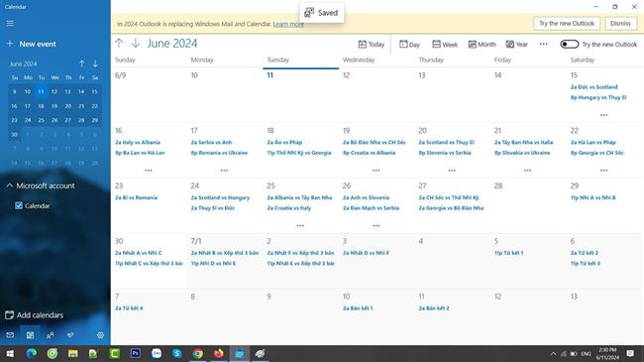The width and height of the screenshot is (644, 362).
Task: Switch to Mail icon in sidebar
Action: point(10,335)
